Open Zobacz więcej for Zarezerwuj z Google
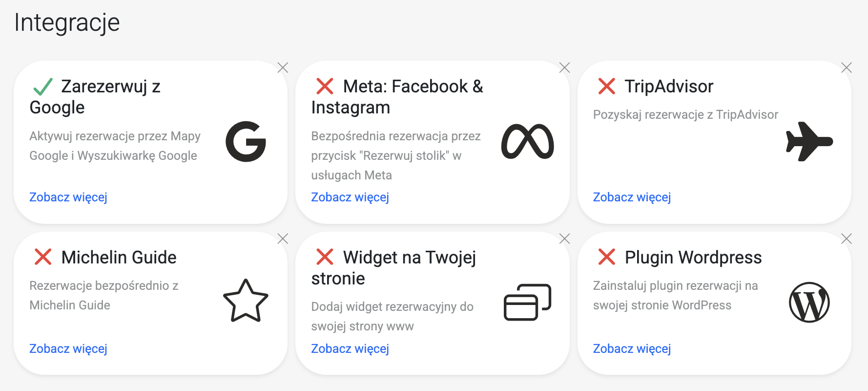The width and height of the screenshot is (868, 391). [x=68, y=197]
